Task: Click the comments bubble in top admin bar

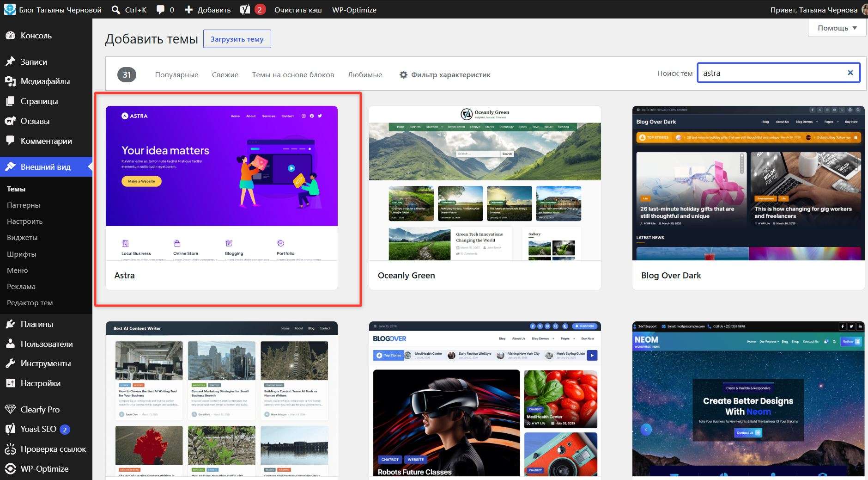Action: [160, 10]
